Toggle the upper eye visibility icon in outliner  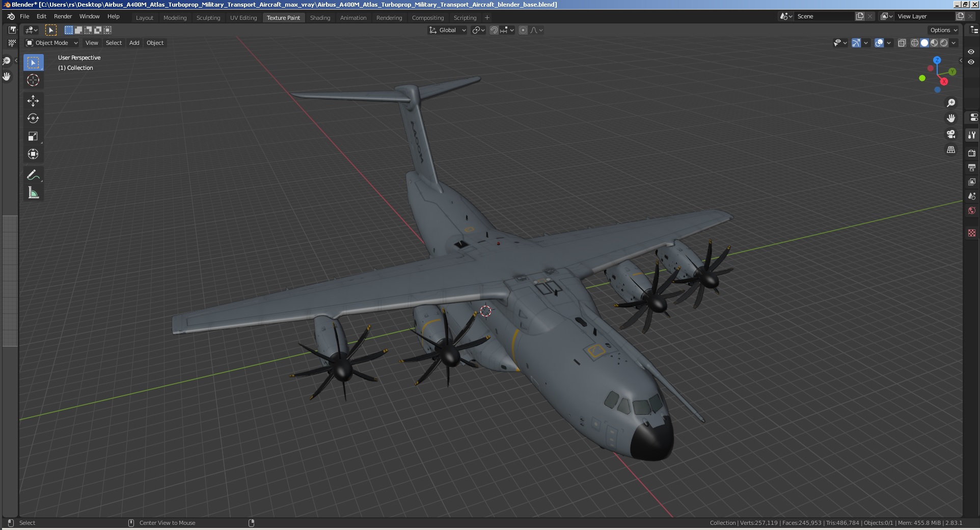pos(971,52)
